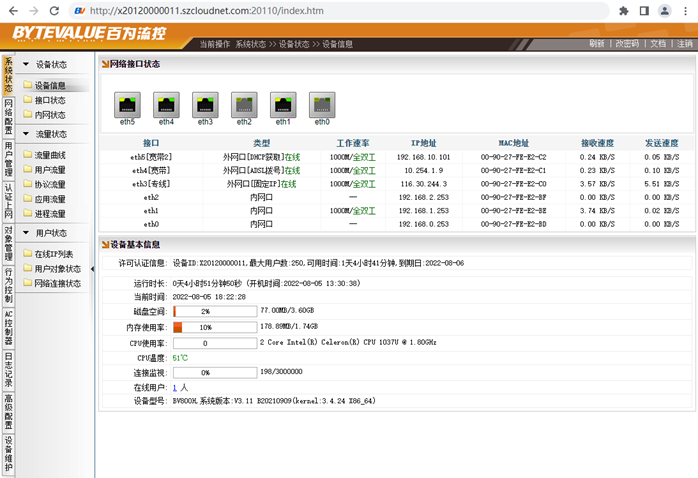The height and width of the screenshot is (478, 698).
Task: Open 流量曲线 in the sidebar tree
Action: [x=50, y=155]
